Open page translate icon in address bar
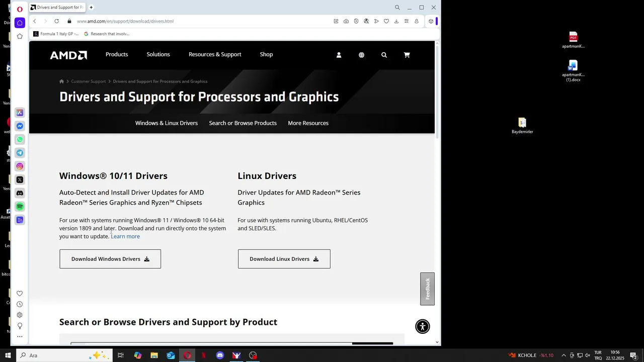The image size is (644, 362). pyautogui.click(x=366, y=21)
